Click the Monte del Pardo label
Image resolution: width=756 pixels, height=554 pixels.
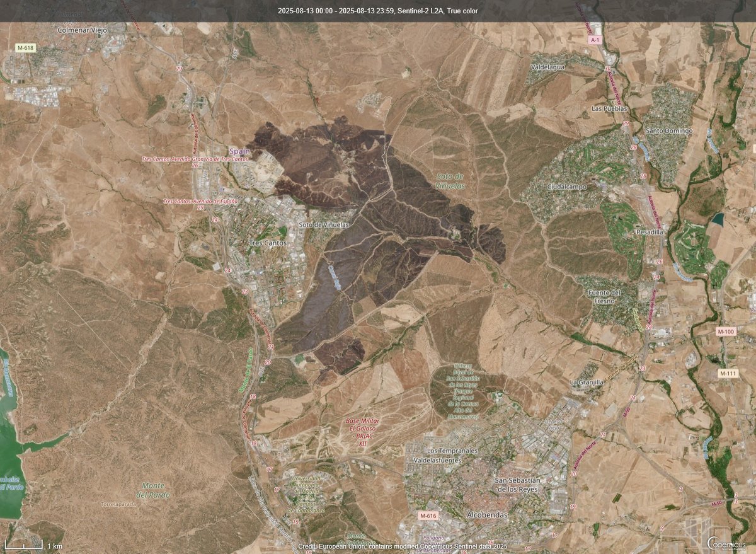(154, 490)
